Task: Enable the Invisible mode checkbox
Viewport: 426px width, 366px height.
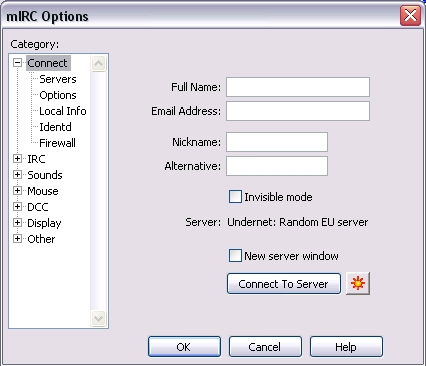Action: (x=235, y=197)
